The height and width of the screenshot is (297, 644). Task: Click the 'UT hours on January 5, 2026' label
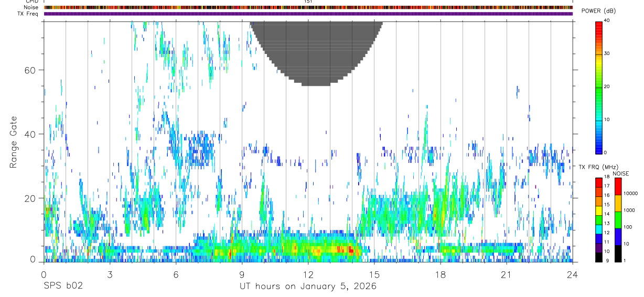click(308, 287)
